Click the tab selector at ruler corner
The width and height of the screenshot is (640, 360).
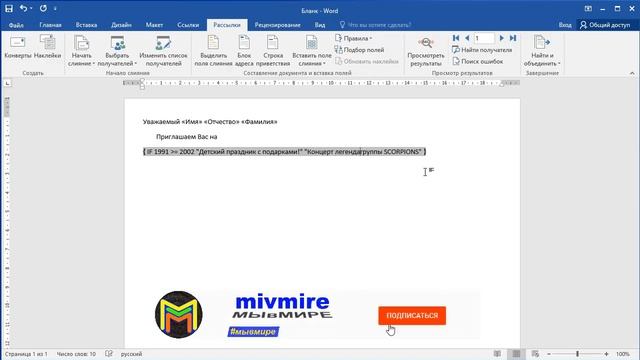[x=7, y=83]
